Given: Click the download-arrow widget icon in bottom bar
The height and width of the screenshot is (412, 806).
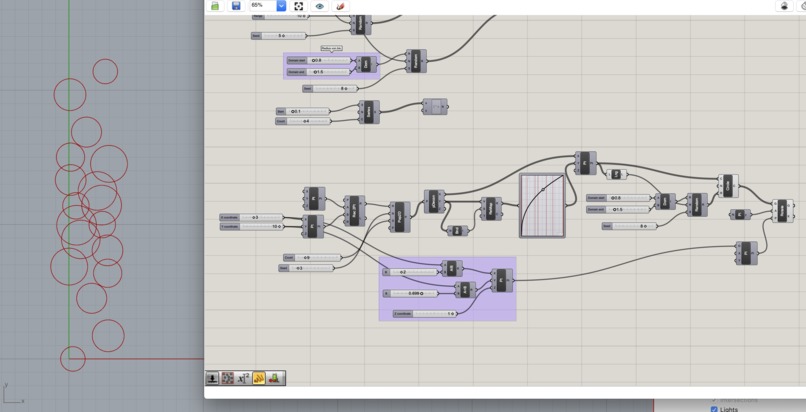Looking at the screenshot, I should pyautogui.click(x=212, y=379).
